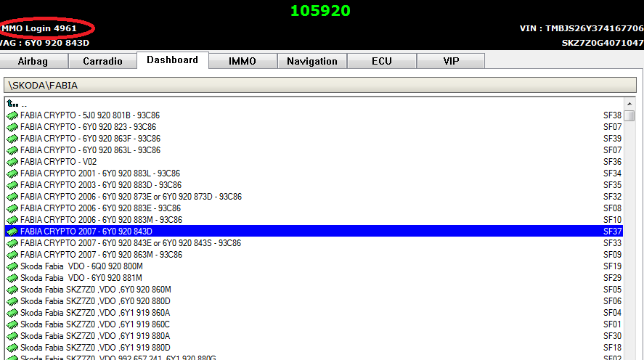Click the SF37 code in highlighted row
644x360 pixels.
tap(612, 231)
